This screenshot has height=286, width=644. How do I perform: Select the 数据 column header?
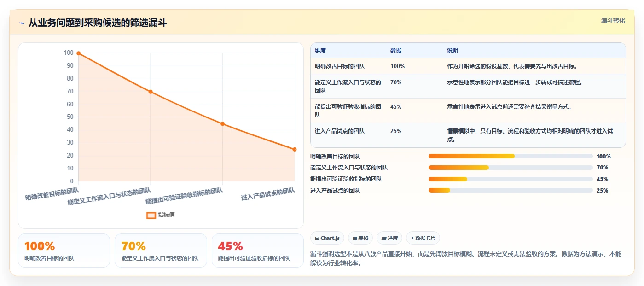[396, 51]
